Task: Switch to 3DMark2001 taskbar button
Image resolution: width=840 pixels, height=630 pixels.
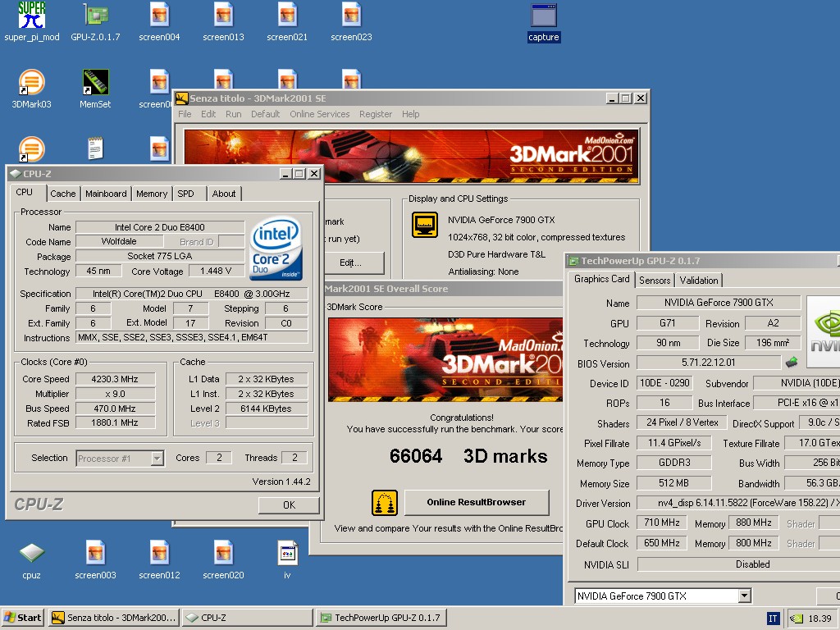Action: pyautogui.click(x=114, y=618)
